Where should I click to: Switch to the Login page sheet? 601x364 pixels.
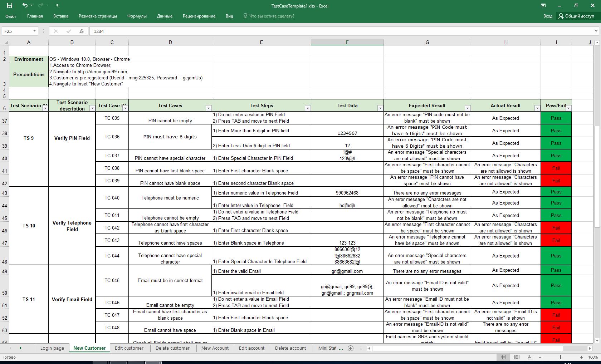52,348
